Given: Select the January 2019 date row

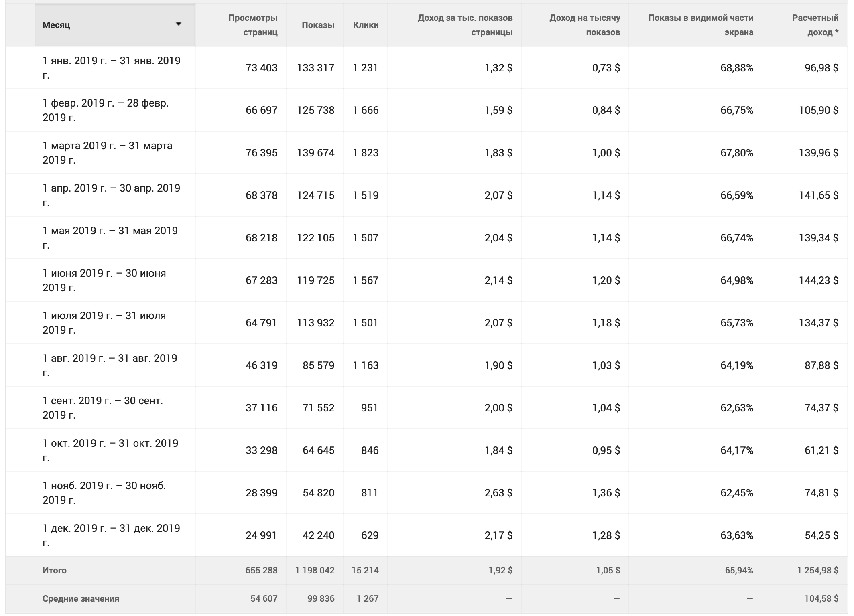Looking at the screenshot, I should [112, 68].
